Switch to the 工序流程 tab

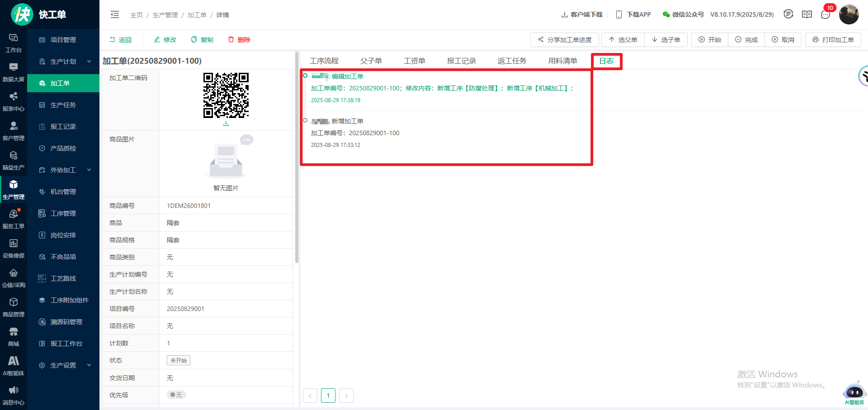click(x=324, y=61)
